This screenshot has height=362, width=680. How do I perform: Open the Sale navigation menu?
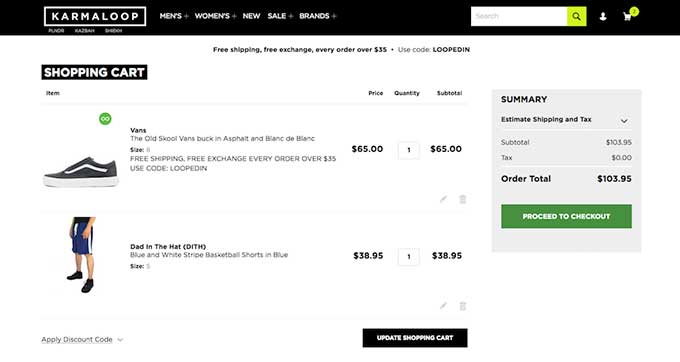pyautogui.click(x=280, y=16)
